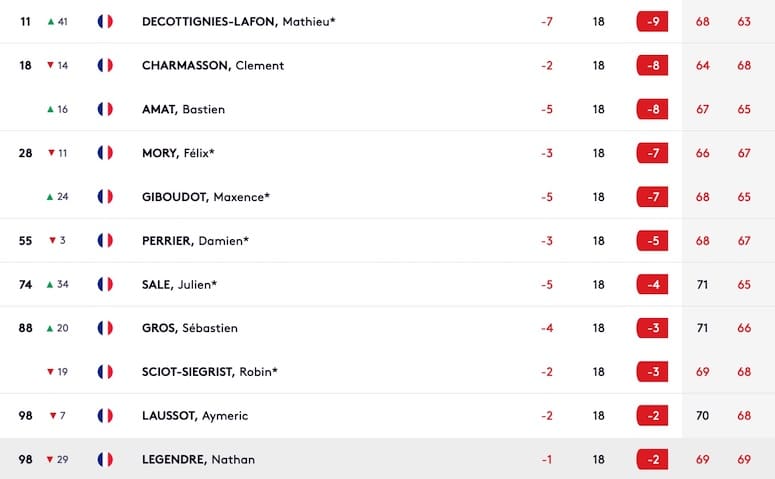The height and width of the screenshot is (479, 775).
Task: Open player GIBOUDOT, Maxence
Action: tap(206, 197)
